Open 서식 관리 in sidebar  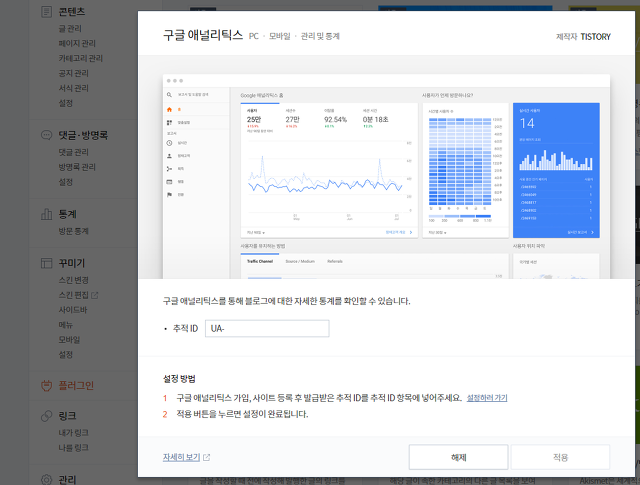coord(73,88)
